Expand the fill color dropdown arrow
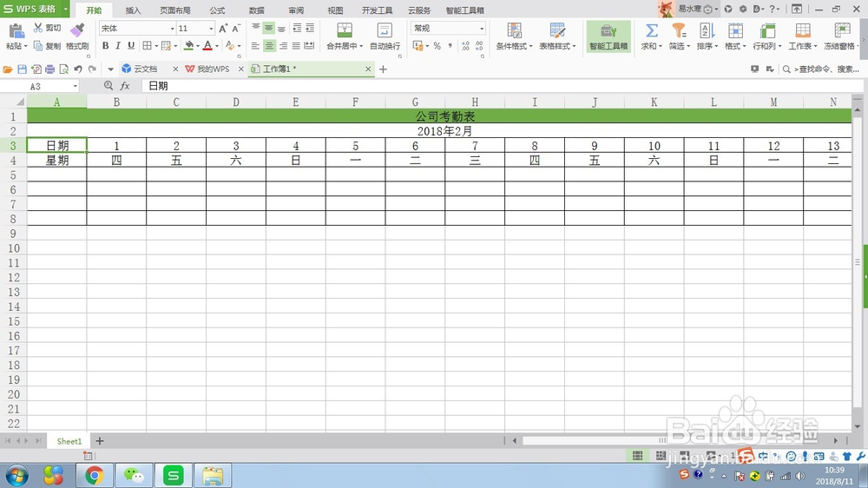 click(x=198, y=46)
